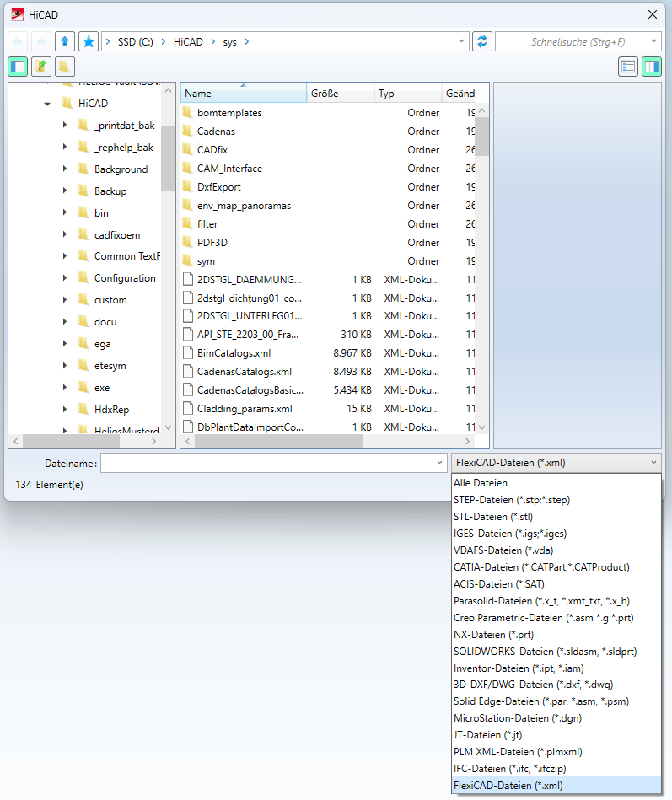The height and width of the screenshot is (800, 672).
Task: Select the bin folder in tree
Action: click(x=101, y=213)
